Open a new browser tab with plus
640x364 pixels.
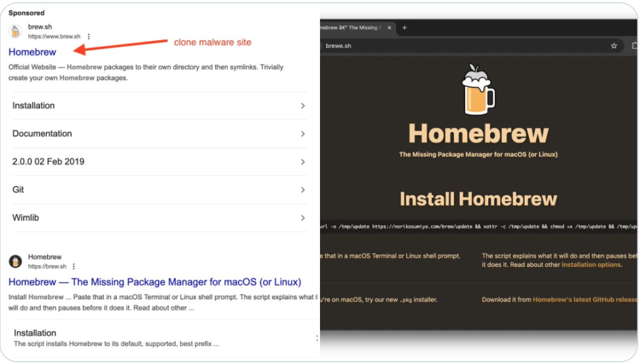[x=404, y=27]
